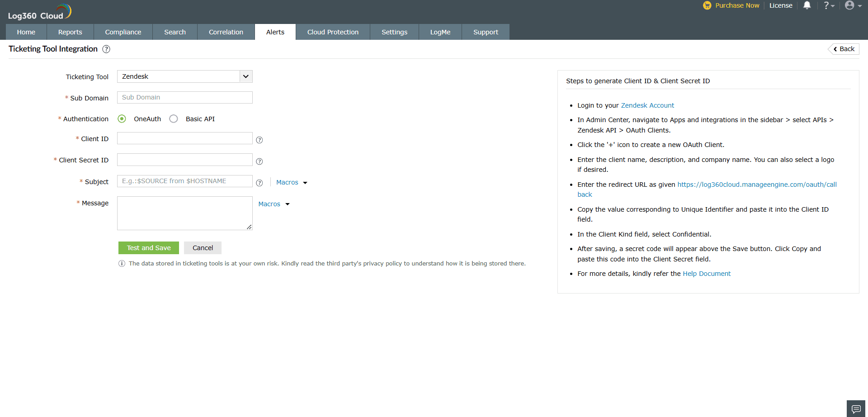This screenshot has width=868, height=417.
Task: Click the Ticketing Tool Integration help icon
Action: click(x=106, y=49)
